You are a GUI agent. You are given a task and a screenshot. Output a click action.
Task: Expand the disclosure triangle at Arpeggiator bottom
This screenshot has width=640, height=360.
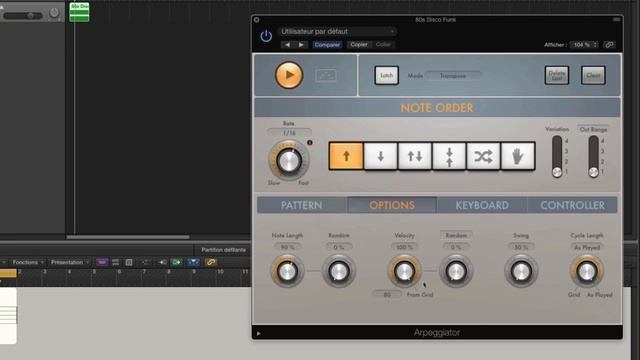click(x=259, y=333)
